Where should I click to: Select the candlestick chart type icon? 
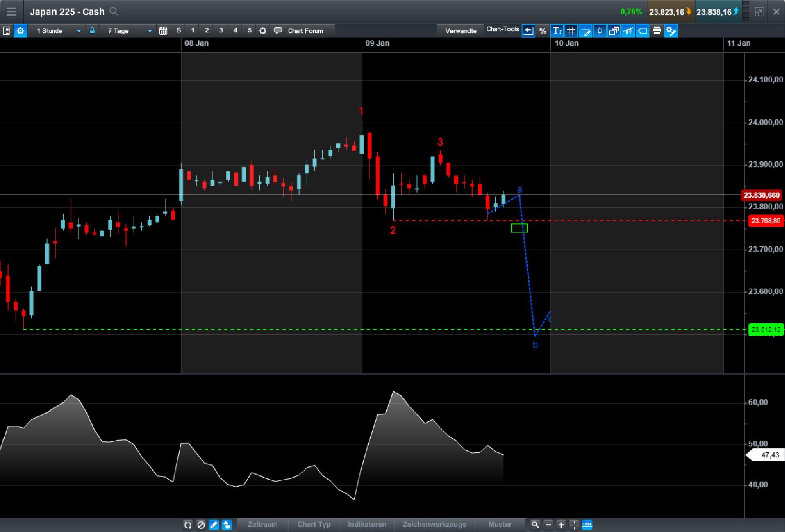600,30
